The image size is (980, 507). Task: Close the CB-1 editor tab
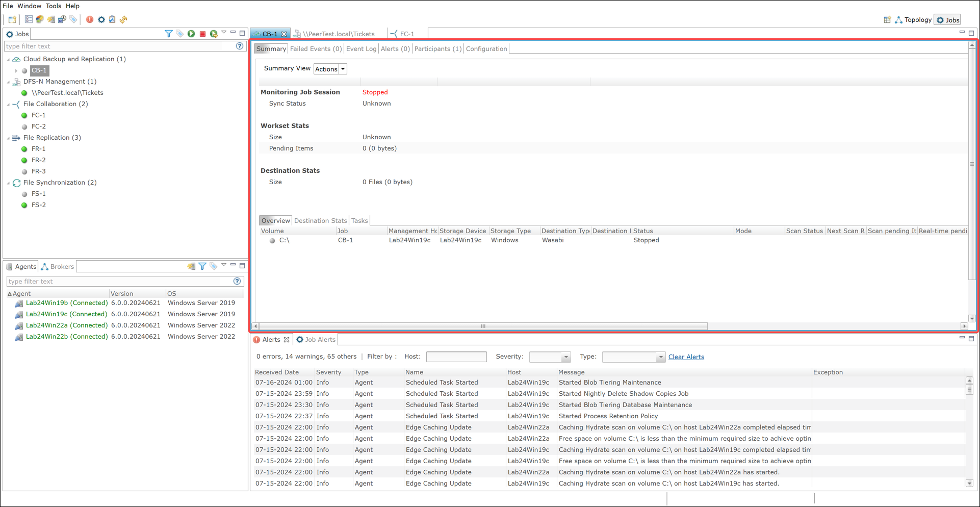coord(285,34)
